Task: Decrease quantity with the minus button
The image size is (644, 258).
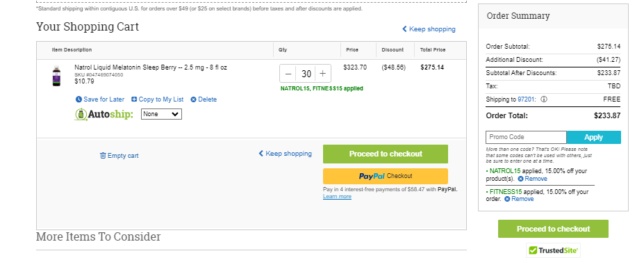Action: pos(288,74)
